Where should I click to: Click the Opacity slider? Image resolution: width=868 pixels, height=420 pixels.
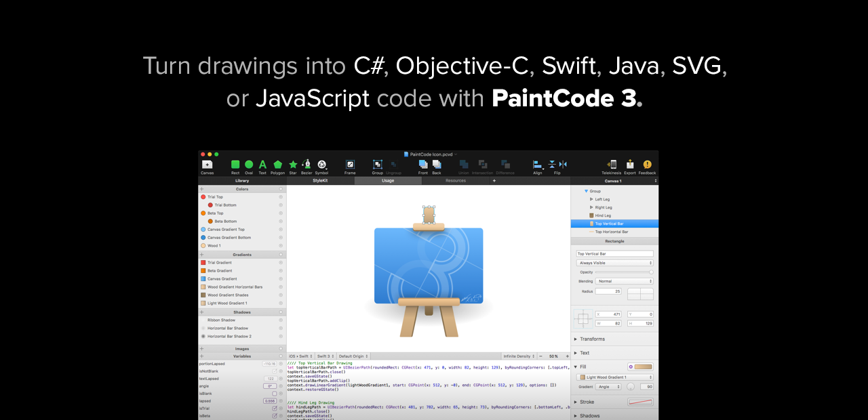coord(624,272)
